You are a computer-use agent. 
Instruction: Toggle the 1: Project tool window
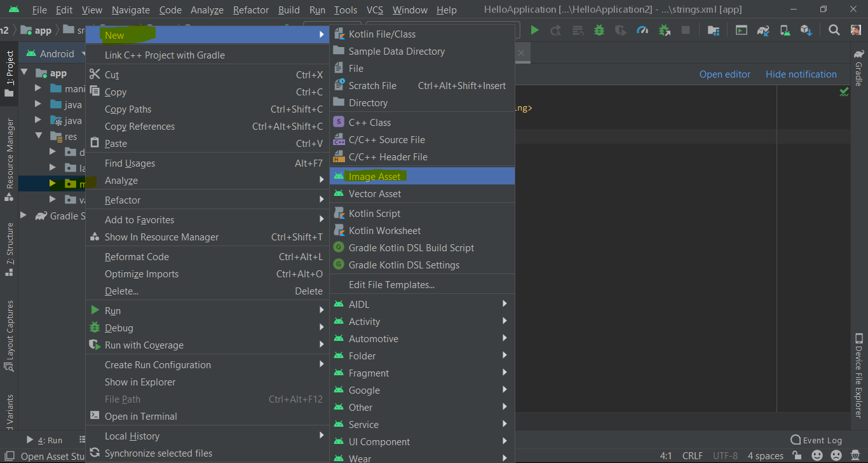click(x=9, y=73)
